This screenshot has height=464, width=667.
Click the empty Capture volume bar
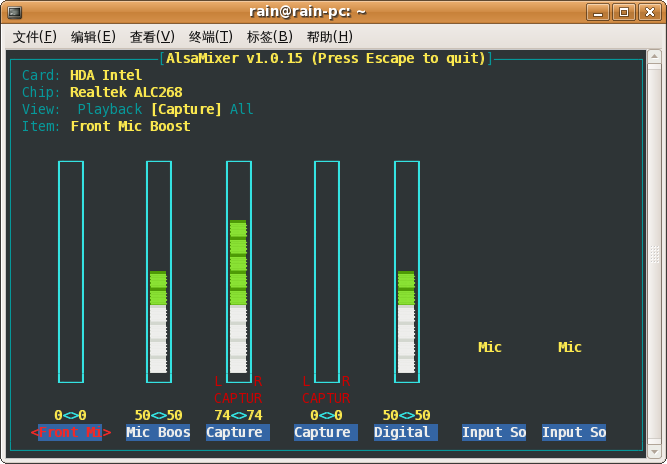tap(327, 272)
